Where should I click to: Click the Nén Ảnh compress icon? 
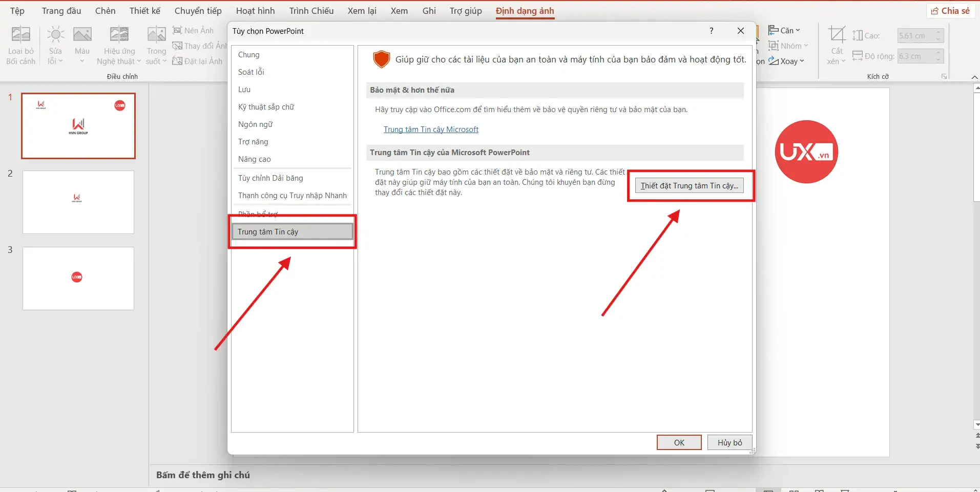pyautogui.click(x=178, y=30)
